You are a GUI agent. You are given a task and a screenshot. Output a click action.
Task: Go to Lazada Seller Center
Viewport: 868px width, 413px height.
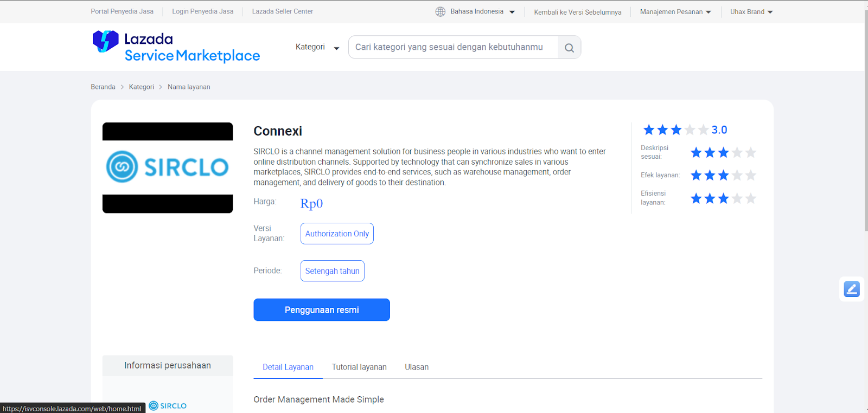point(283,11)
